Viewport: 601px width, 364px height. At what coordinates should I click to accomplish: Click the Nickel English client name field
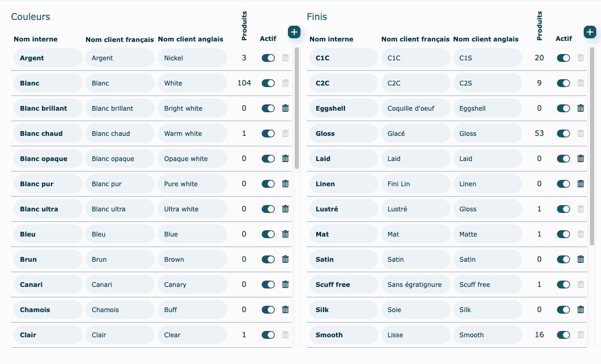pos(192,58)
